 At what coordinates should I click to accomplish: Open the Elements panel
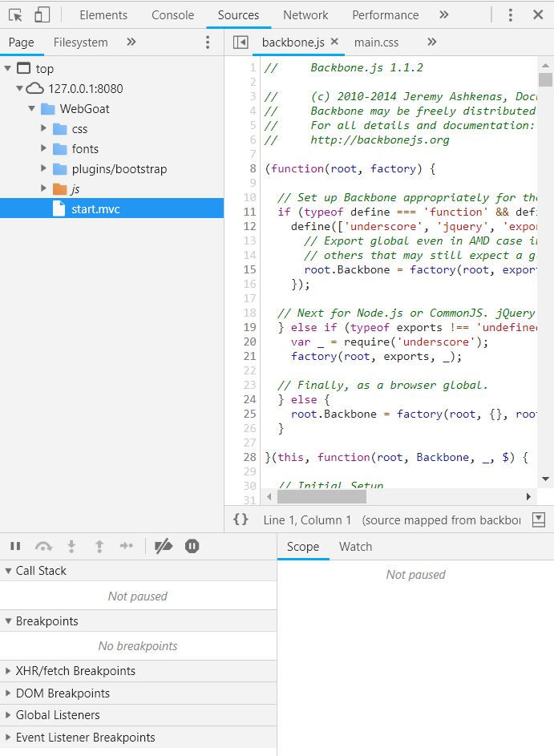[103, 15]
